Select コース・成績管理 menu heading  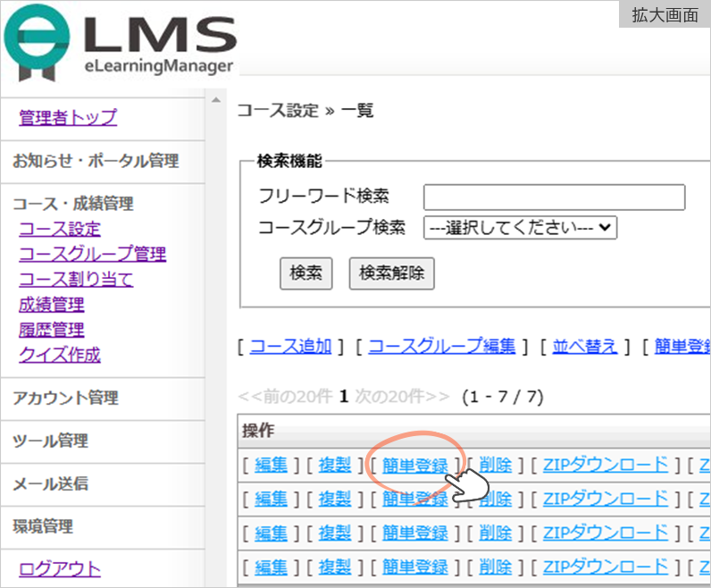(73, 203)
